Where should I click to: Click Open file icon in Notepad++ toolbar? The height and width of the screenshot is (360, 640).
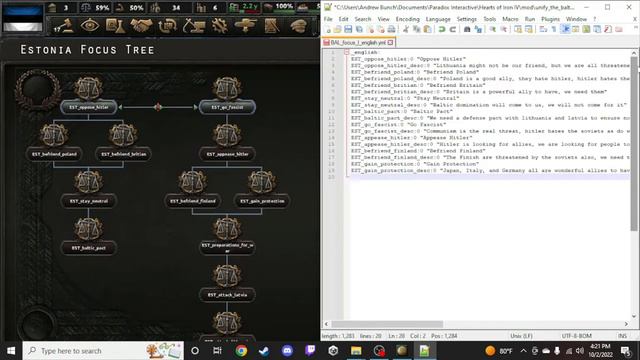point(338,29)
